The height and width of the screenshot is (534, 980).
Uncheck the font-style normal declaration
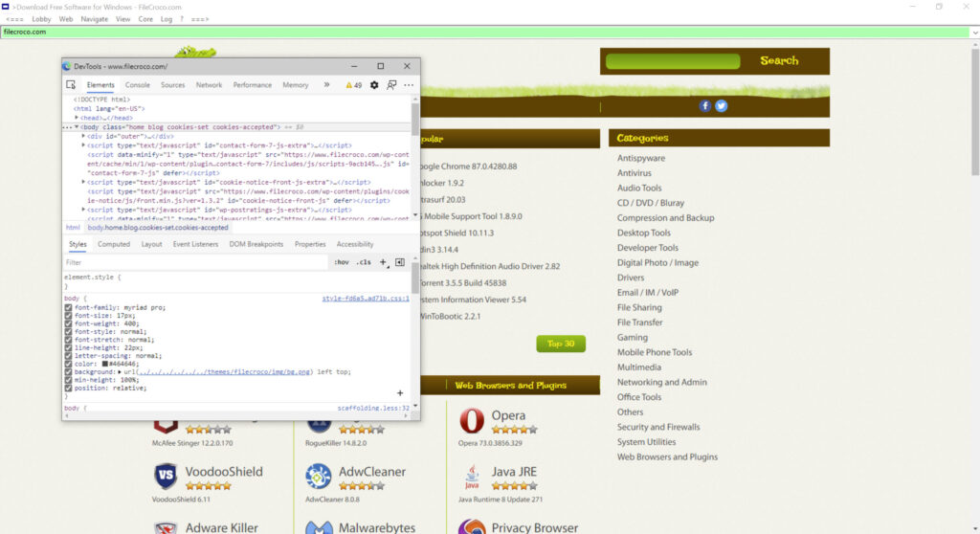click(68, 332)
